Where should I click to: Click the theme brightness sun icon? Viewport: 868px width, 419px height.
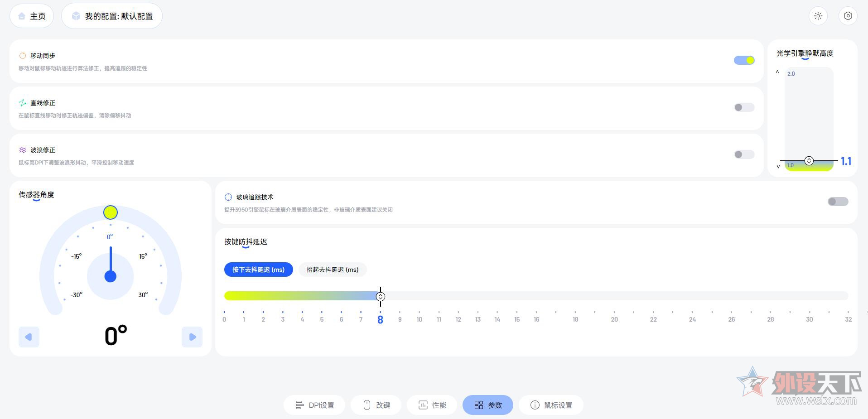(818, 16)
